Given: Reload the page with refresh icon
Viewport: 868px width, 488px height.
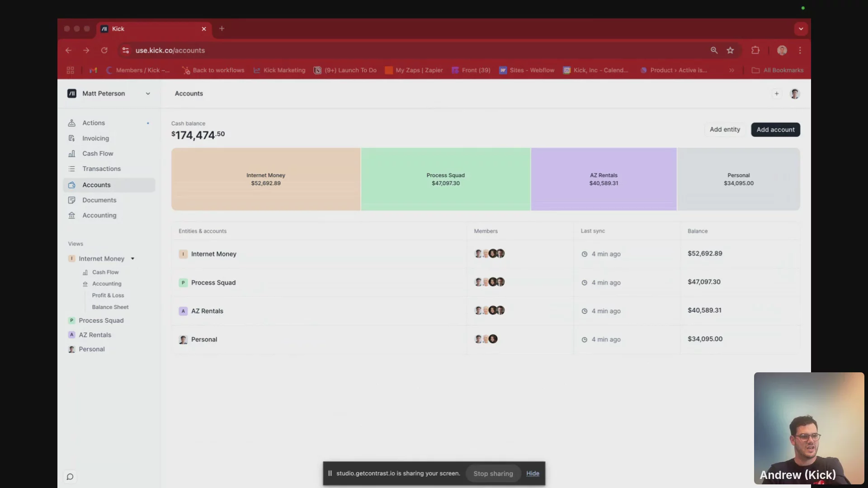Looking at the screenshot, I should pos(104,51).
